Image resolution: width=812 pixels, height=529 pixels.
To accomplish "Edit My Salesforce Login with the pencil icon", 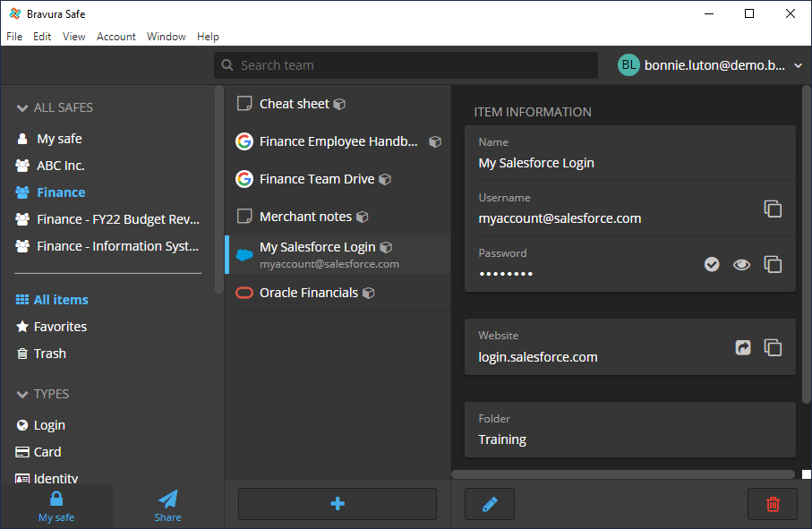I will click(x=489, y=504).
